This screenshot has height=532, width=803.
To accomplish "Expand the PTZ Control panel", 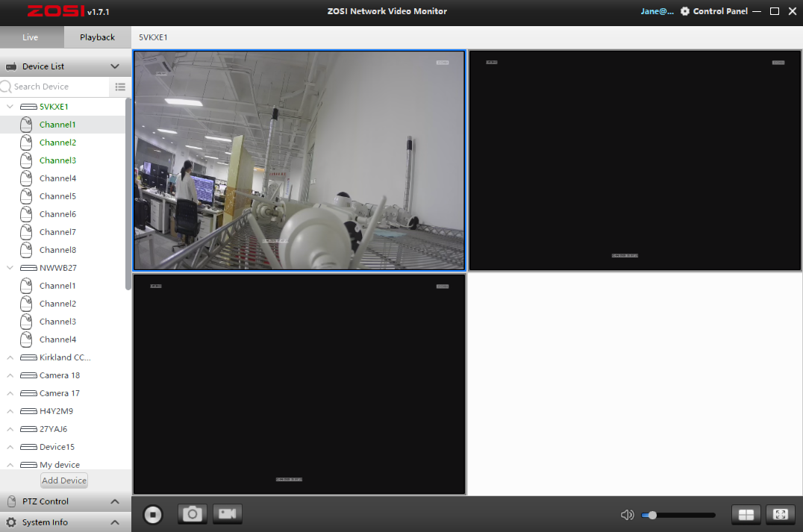I will point(115,501).
